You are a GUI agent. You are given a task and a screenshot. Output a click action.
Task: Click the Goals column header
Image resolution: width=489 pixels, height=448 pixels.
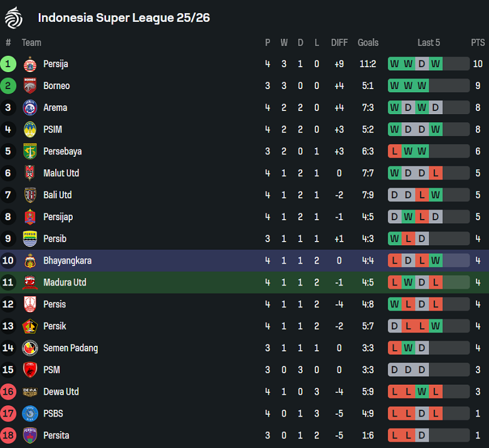(368, 43)
